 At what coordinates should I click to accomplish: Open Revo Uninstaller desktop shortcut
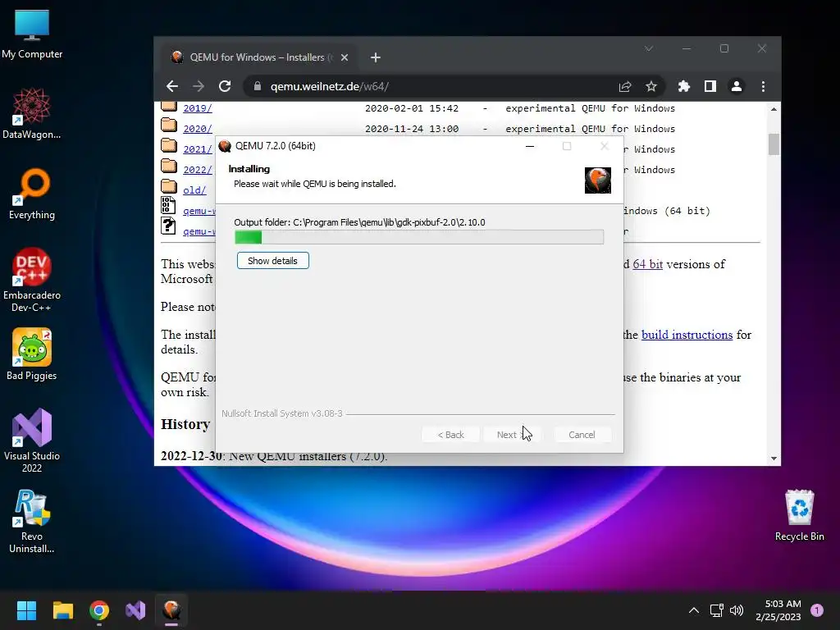(32, 521)
